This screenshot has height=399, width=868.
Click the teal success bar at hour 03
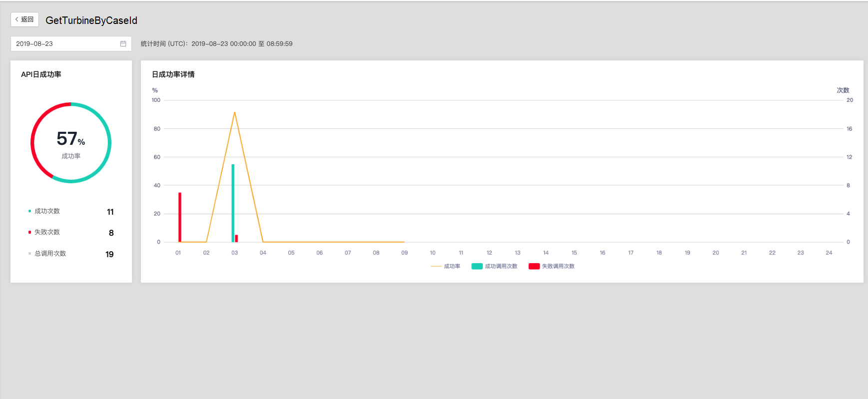pyautogui.click(x=233, y=203)
